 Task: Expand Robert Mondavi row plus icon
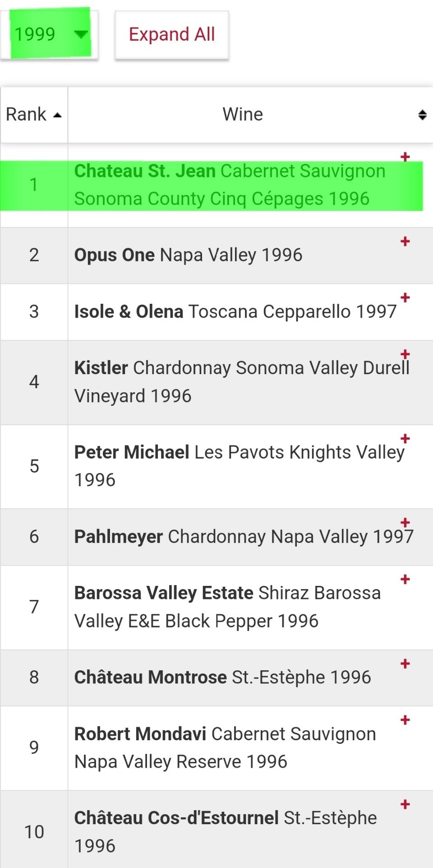click(405, 720)
